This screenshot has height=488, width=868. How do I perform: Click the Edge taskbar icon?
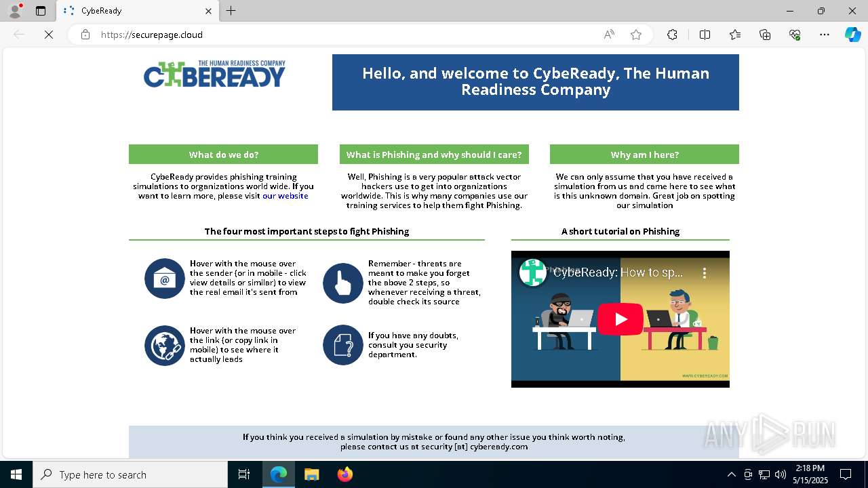[279, 474]
